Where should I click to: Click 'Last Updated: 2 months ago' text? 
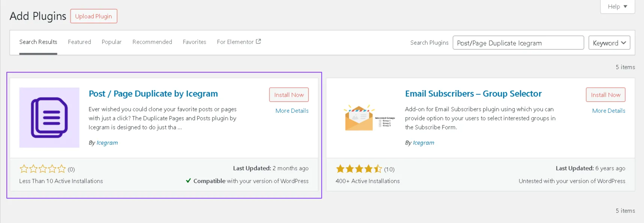pyautogui.click(x=271, y=168)
